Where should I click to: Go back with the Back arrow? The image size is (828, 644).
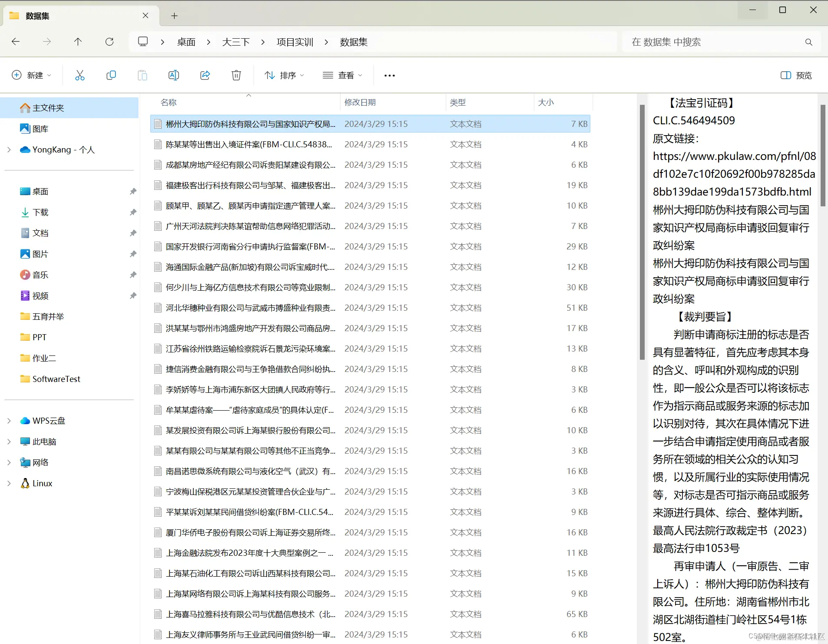click(x=16, y=42)
